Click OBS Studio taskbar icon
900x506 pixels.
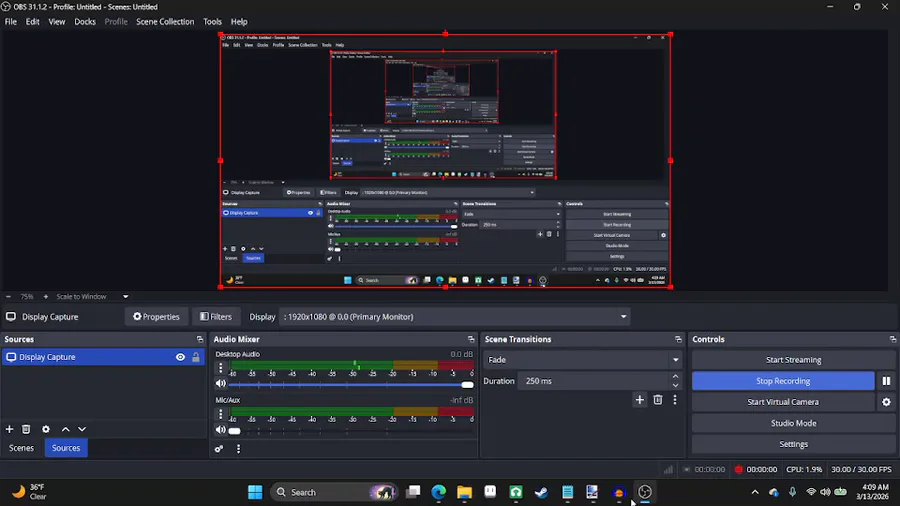645,492
